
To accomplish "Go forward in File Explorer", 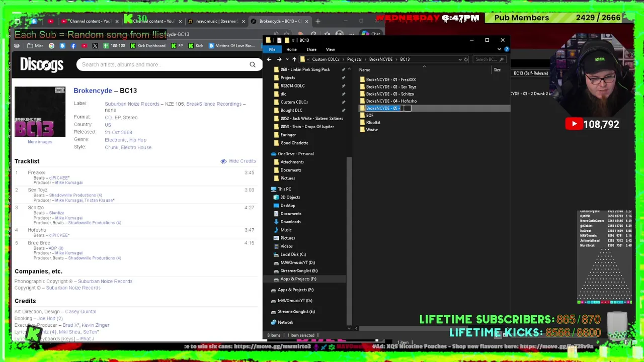I will pos(279,59).
